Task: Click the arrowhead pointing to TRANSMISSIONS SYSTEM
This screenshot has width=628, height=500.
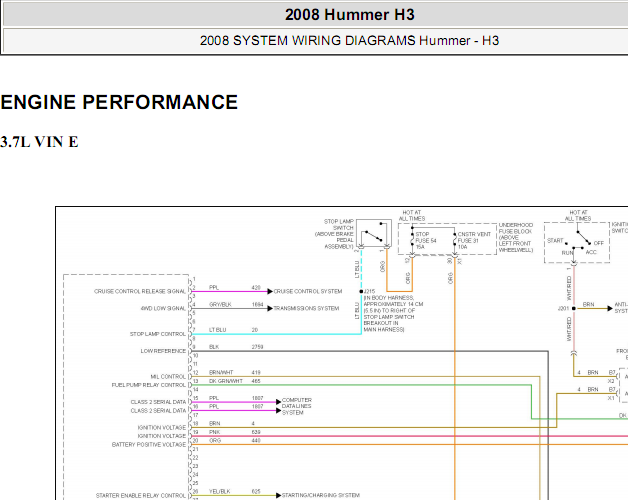Action: tap(270, 308)
